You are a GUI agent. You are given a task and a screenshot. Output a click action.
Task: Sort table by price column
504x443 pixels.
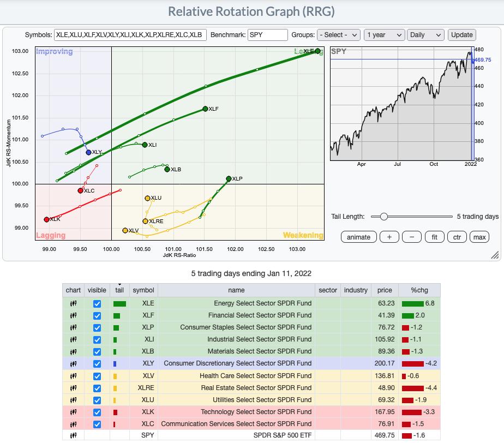[385, 290]
